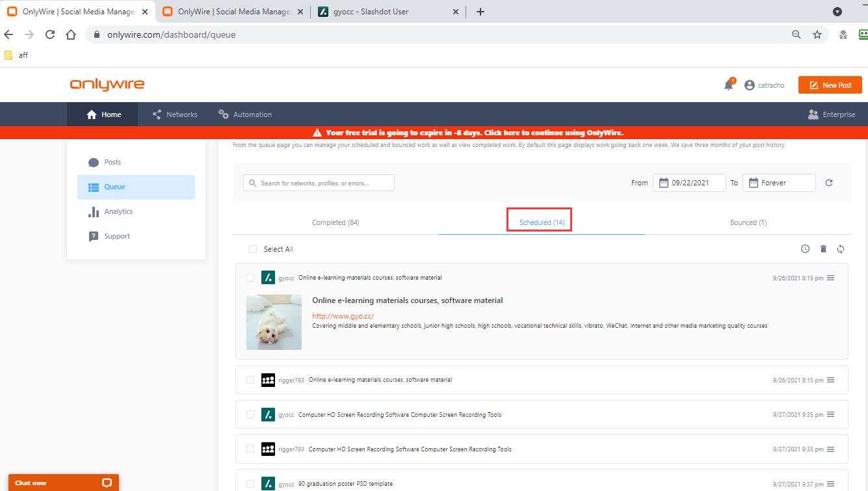The image size is (868, 491).
Task: Open Support in the sidebar
Action: (136, 236)
